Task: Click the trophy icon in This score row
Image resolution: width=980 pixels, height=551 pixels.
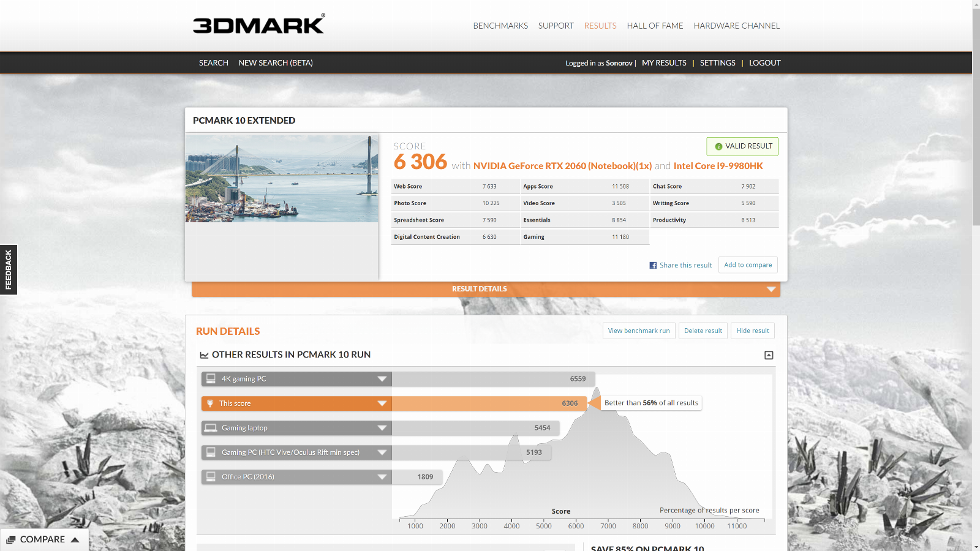Action: click(210, 403)
